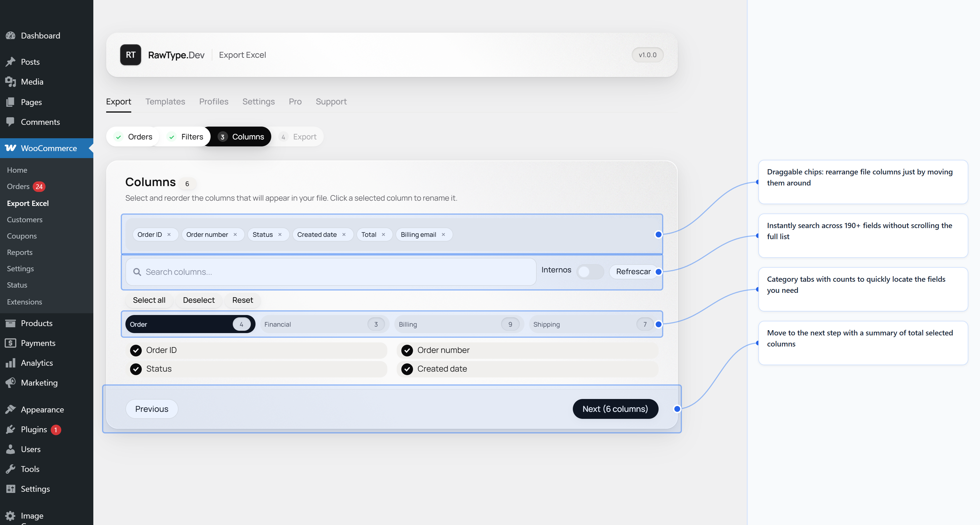The image size is (980, 525).
Task: Remove the Billing email chip
Action: [443, 234]
